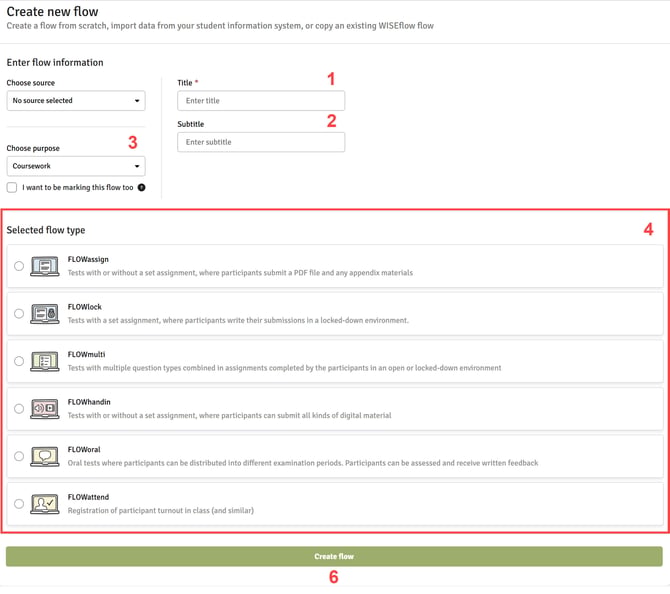The image size is (670, 594).
Task: Click the 'Subtitle' field label
Action: 191,124
